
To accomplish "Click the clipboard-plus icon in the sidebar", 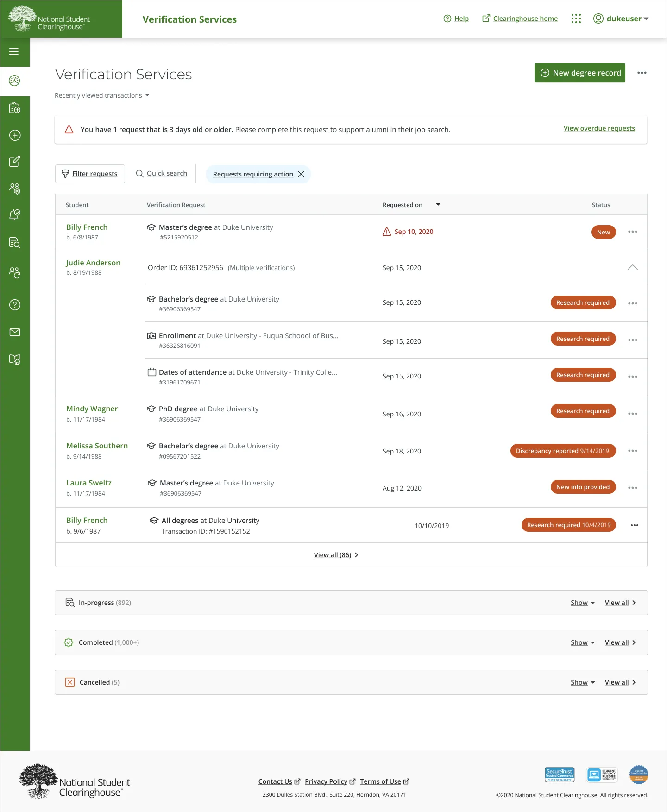I will (14, 108).
